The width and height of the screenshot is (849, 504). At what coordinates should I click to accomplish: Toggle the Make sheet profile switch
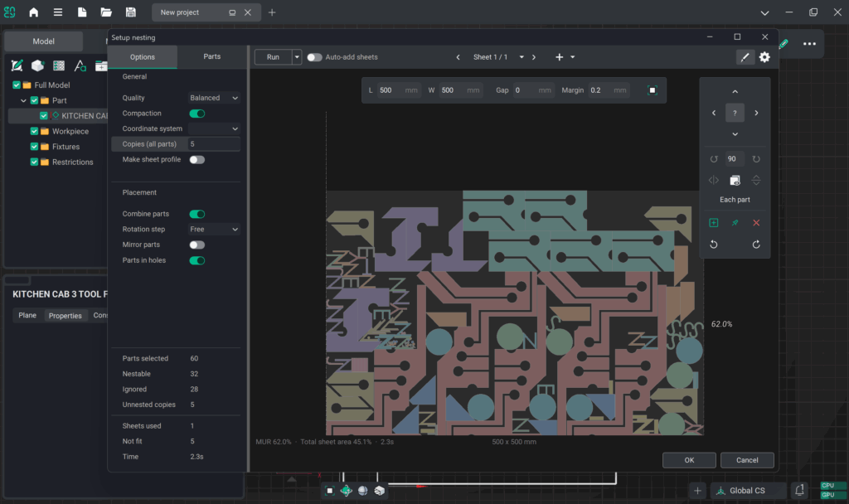[x=197, y=160]
